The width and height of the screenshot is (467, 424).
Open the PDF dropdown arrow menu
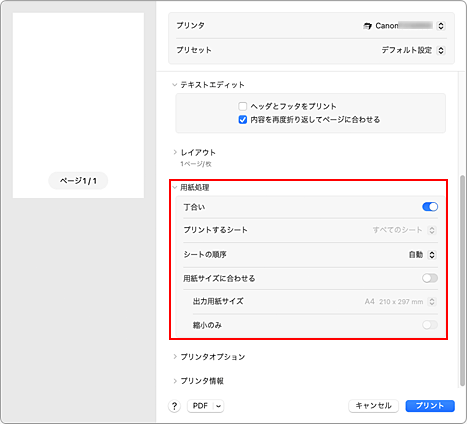coord(218,406)
